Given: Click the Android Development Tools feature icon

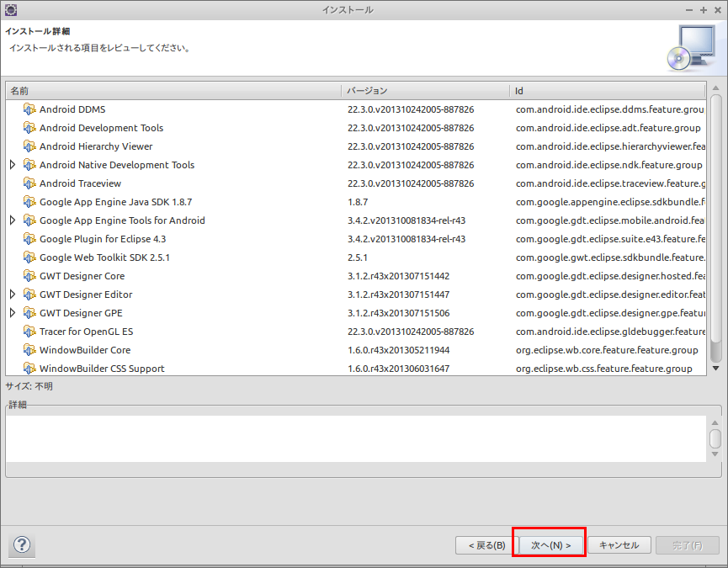Looking at the screenshot, I should click(x=29, y=128).
